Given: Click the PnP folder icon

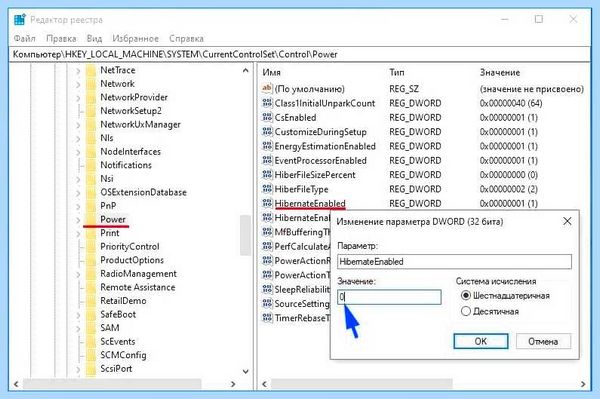Looking at the screenshot, I should click(91, 206).
